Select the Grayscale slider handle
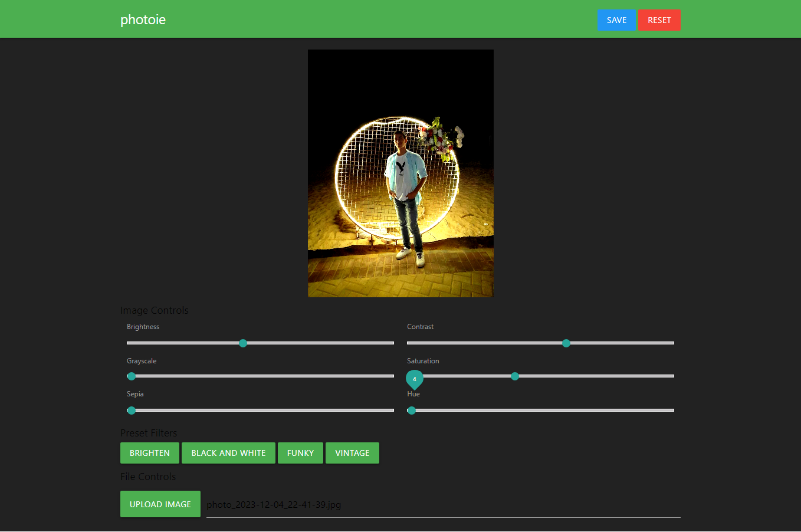The image size is (801, 532). point(131,376)
